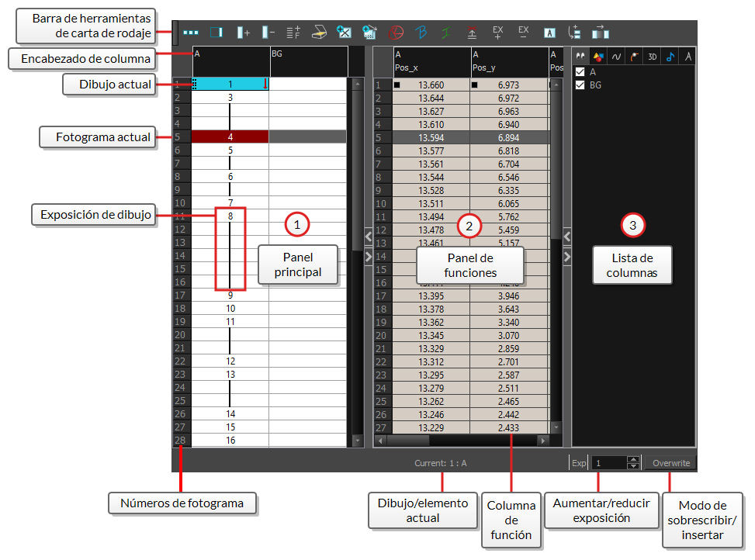Expand the functions panel with the right arrow
Viewport: 755px width, 560px height.
[369, 257]
